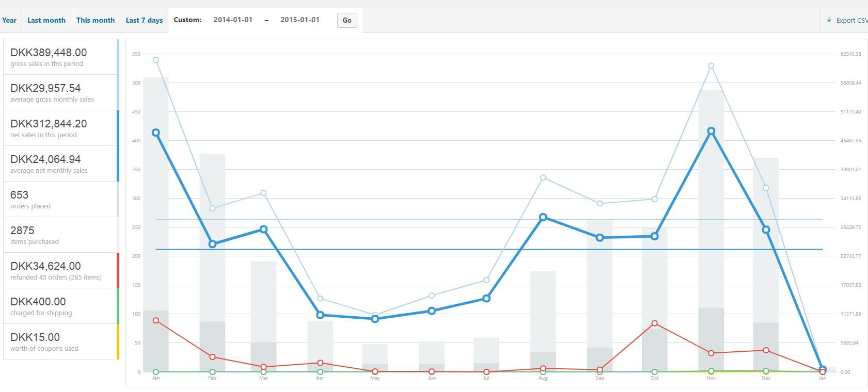Highlight the refunded 45 orders legend entry
The height and width of the screenshot is (392, 868).
(x=60, y=270)
